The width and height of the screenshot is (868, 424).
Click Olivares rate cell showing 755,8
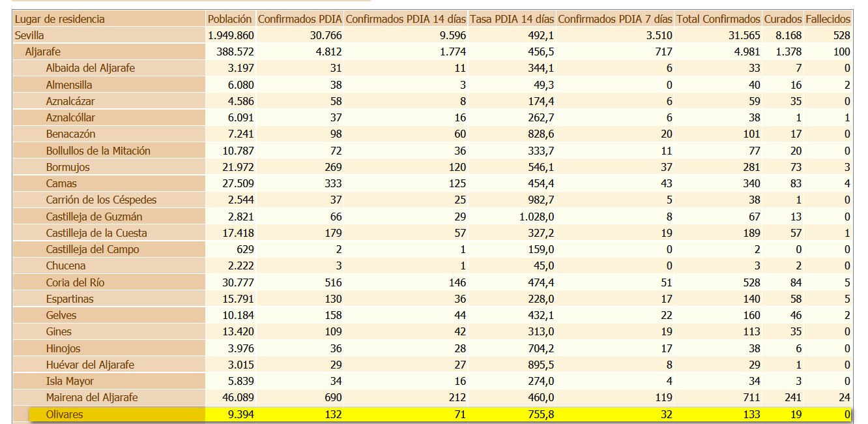pyautogui.click(x=540, y=414)
